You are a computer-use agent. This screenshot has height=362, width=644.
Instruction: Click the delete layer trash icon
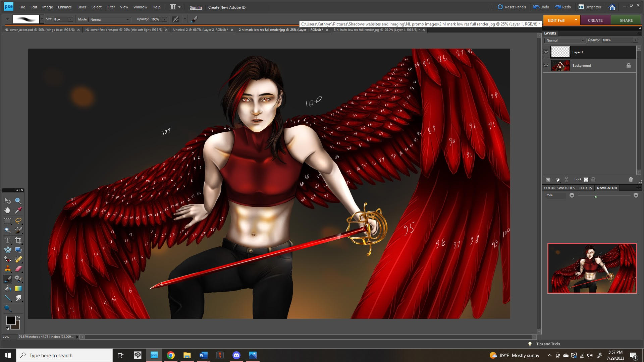631,180
